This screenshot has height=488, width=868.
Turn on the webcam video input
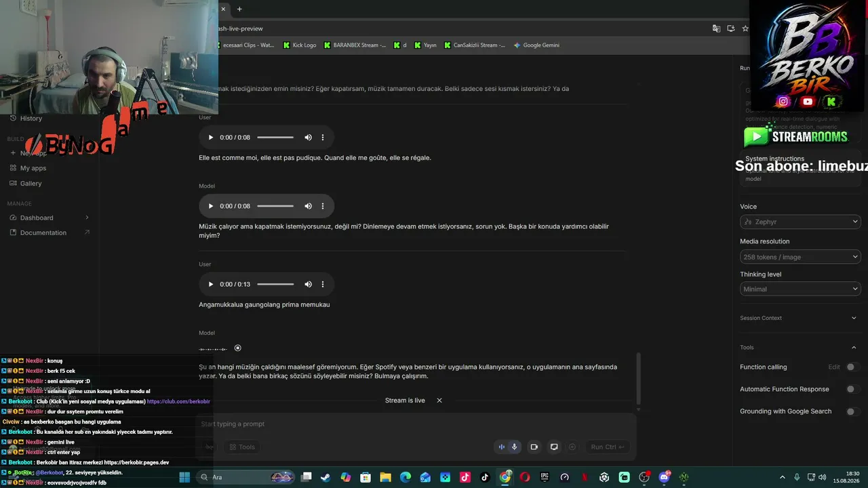534,447
